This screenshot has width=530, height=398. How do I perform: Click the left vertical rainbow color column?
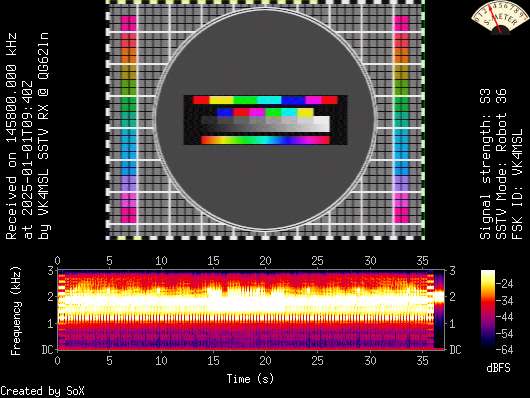(128, 119)
